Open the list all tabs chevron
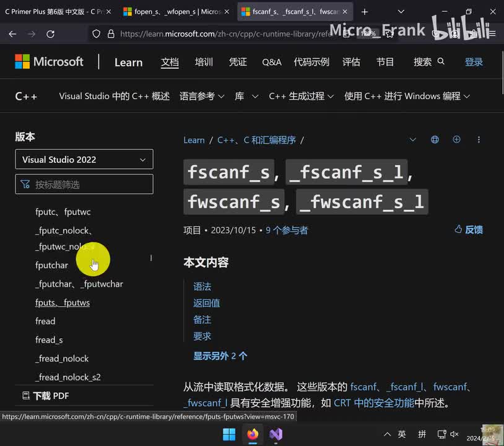504x446 pixels. coord(401,12)
